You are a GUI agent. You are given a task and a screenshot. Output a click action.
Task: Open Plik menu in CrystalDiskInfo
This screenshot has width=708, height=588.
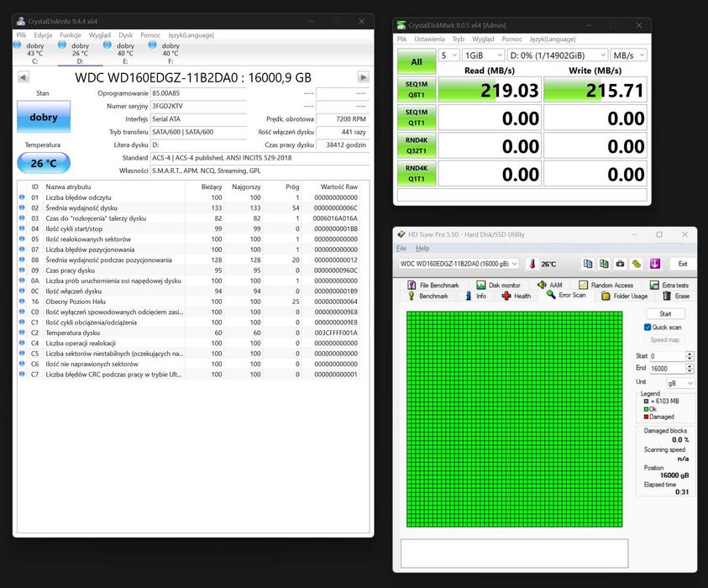pyautogui.click(x=21, y=34)
